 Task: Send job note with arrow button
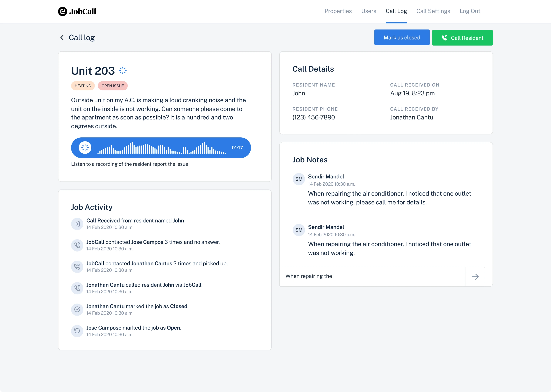pos(475,277)
